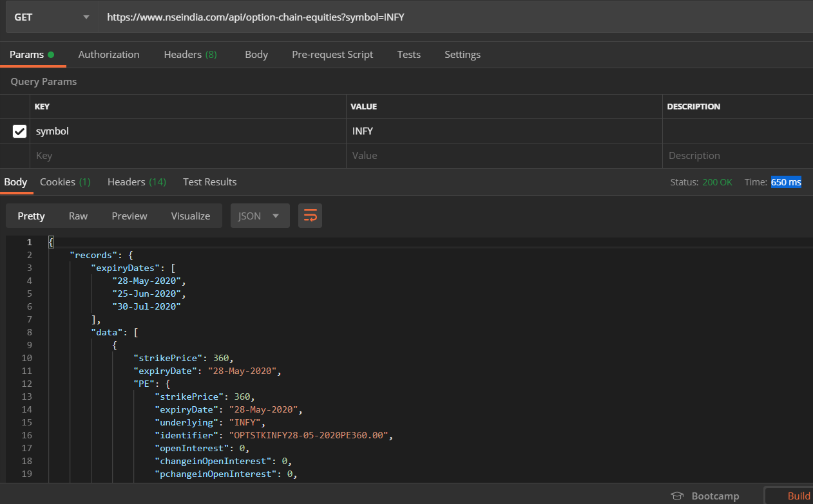Click the Query Params heading
This screenshot has width=813, height=504.
pos(44,82)
